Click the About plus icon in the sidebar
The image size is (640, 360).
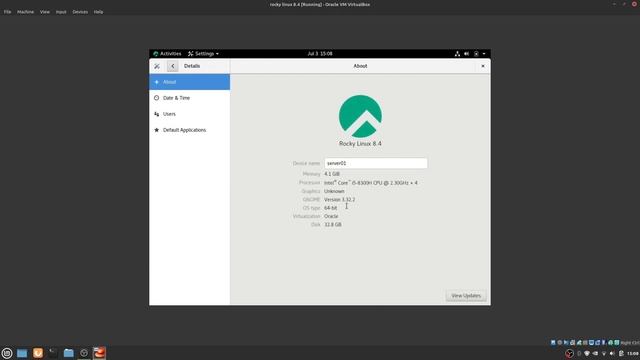click(x=156, y=82)
